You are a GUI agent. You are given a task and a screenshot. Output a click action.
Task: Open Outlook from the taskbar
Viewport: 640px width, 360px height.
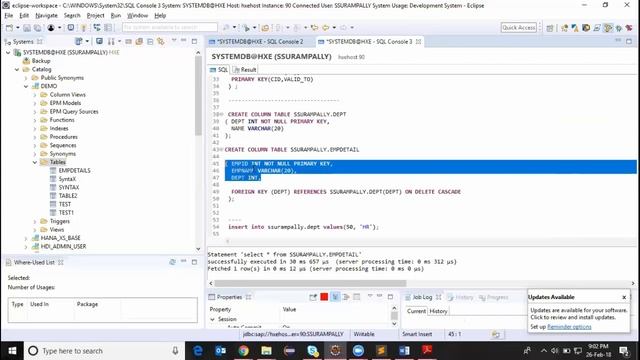pos(221,351)
